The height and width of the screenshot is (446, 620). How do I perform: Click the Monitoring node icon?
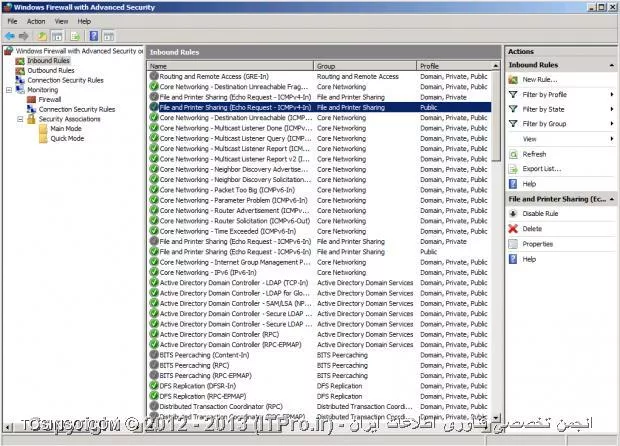pos(20,89)
